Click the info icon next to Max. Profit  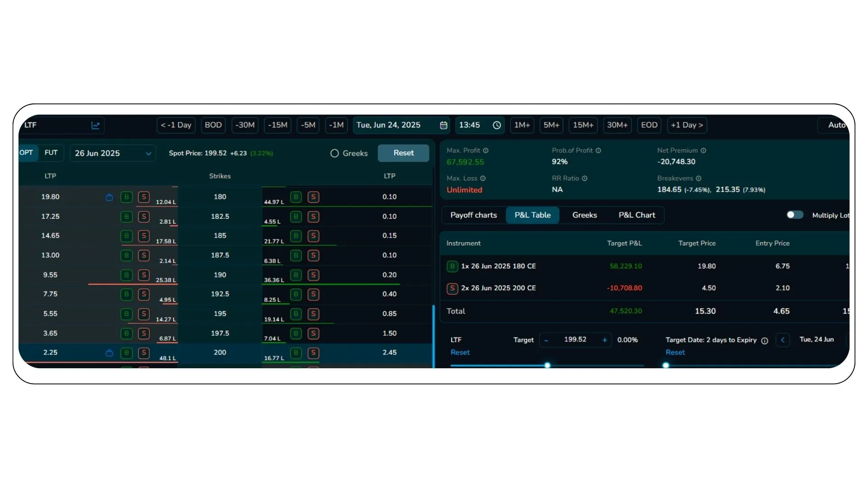point(486,150)
